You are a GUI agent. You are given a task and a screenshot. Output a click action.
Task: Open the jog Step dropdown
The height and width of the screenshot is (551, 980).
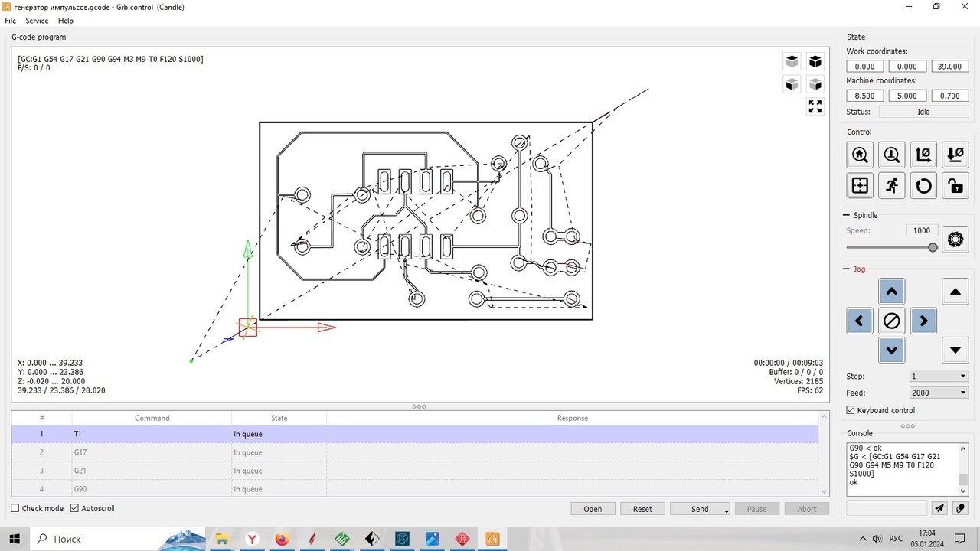coord(938,376)
